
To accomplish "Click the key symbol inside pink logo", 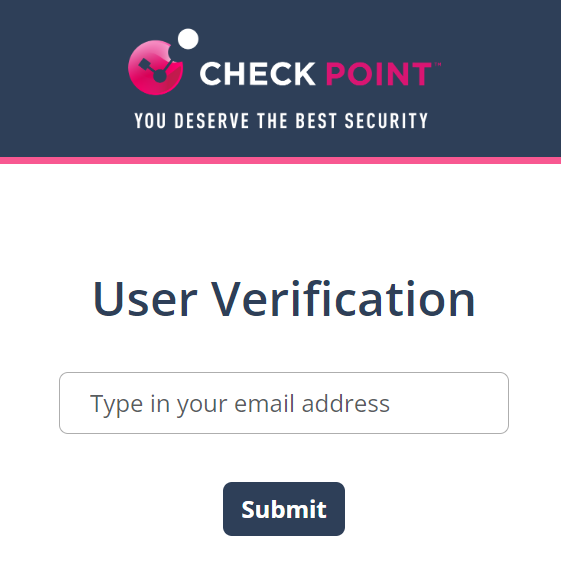I will pyautogui.click(x=154, y=70).
